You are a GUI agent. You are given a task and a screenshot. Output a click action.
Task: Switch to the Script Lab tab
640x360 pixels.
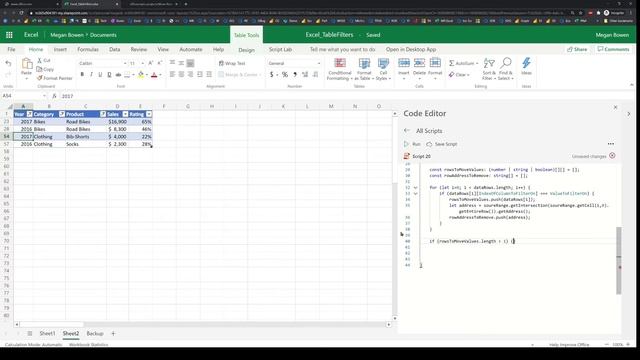(x=280, y=49)
